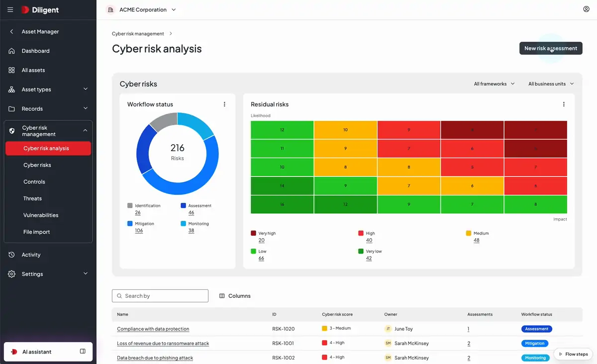597x364 pixels.
Task: Open Workflow status three-dot menu
Action: [x=224, y=104]
